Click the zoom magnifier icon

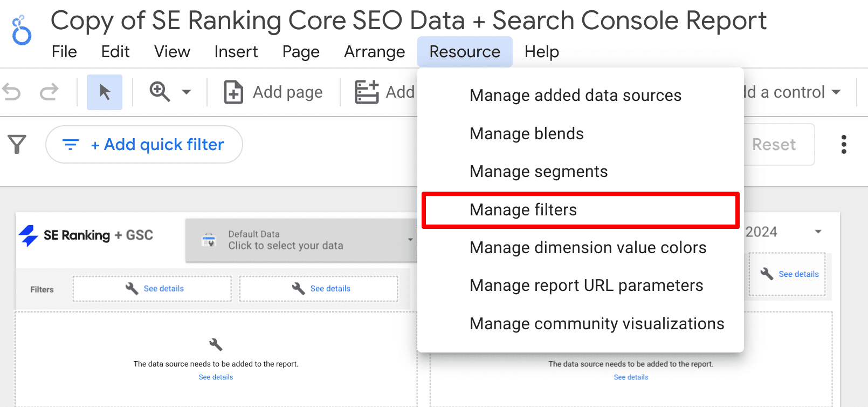[160, 92]
